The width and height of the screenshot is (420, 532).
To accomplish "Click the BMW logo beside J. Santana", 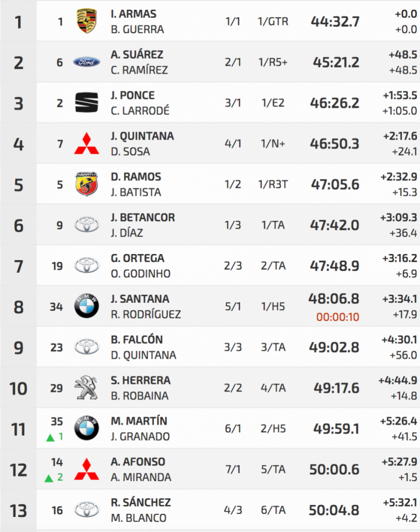I will coord(87,306).
